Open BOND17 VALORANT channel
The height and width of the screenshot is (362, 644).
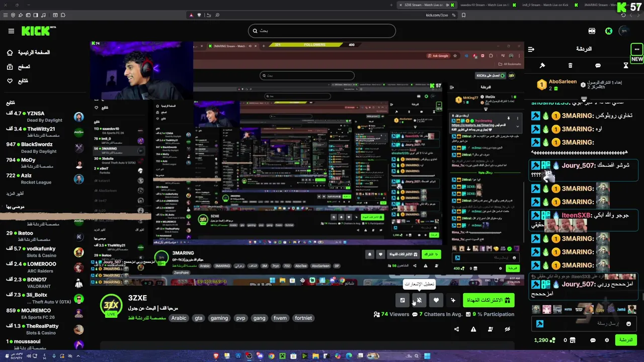[44, 283]
